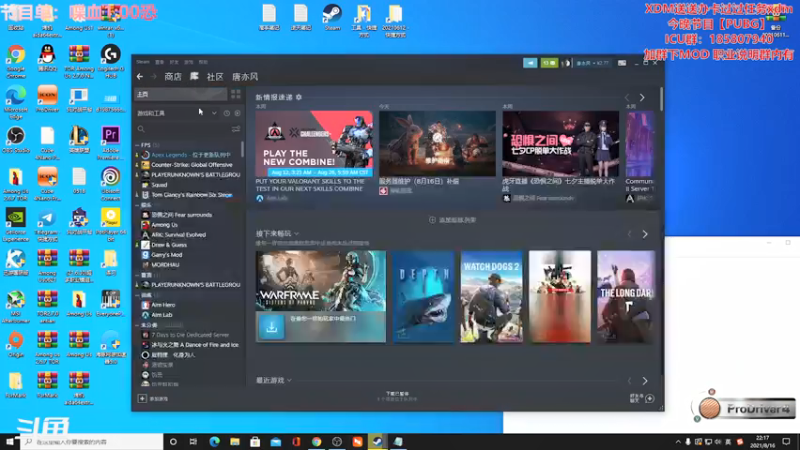
Task: Advance Play Next shelf with right arrow
Action: (645, 234)
